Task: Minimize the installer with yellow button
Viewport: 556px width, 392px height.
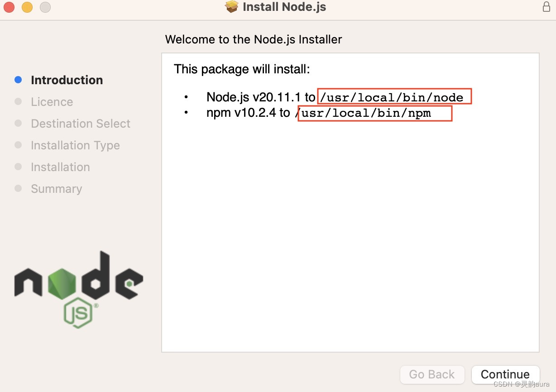Action: pos(27,7)
